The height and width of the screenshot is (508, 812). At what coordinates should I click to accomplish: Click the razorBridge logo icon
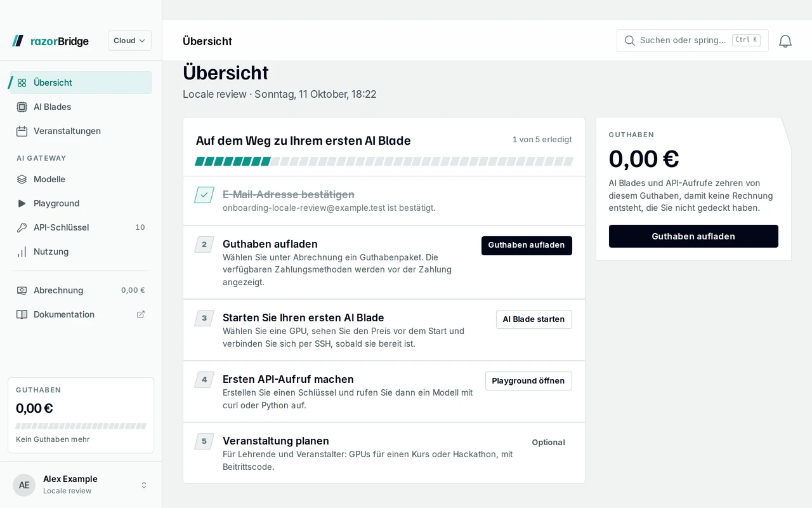pyautogui.click(x=18, y=41)
